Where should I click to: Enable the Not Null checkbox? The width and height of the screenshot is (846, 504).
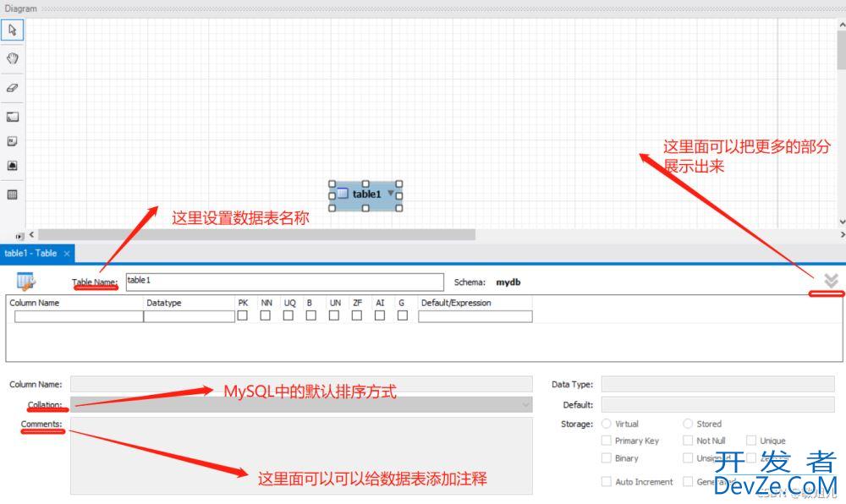click(688, 441)
